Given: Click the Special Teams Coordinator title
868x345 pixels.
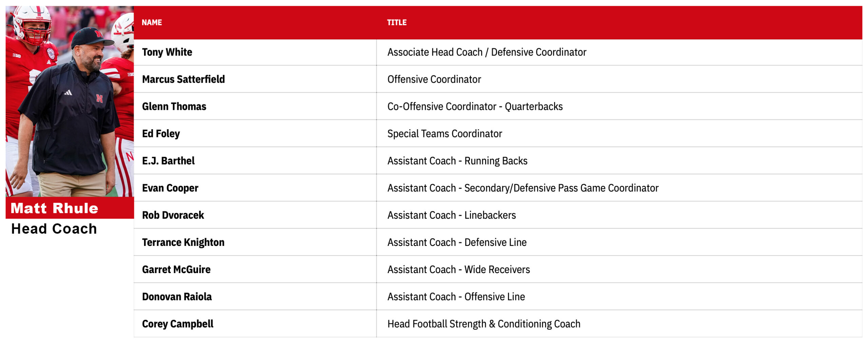Looking at the screenshot, I should (445, 134).
